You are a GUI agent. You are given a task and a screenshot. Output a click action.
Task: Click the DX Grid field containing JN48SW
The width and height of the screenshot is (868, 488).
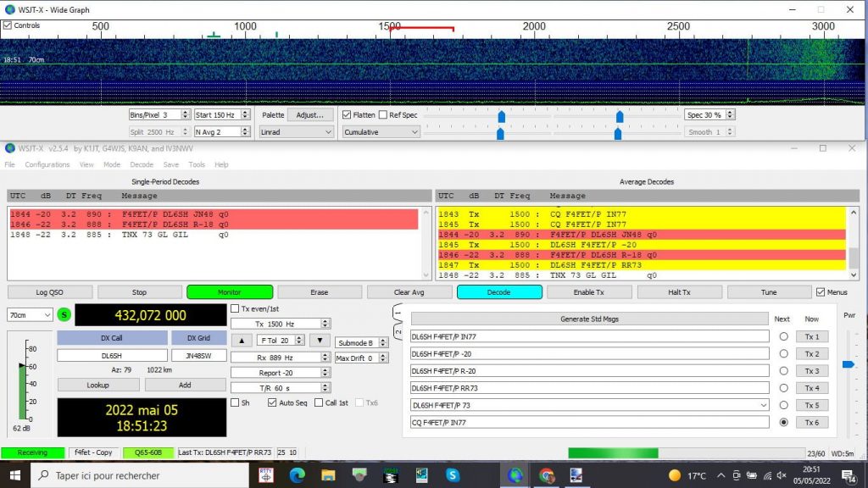pos(198,356)
